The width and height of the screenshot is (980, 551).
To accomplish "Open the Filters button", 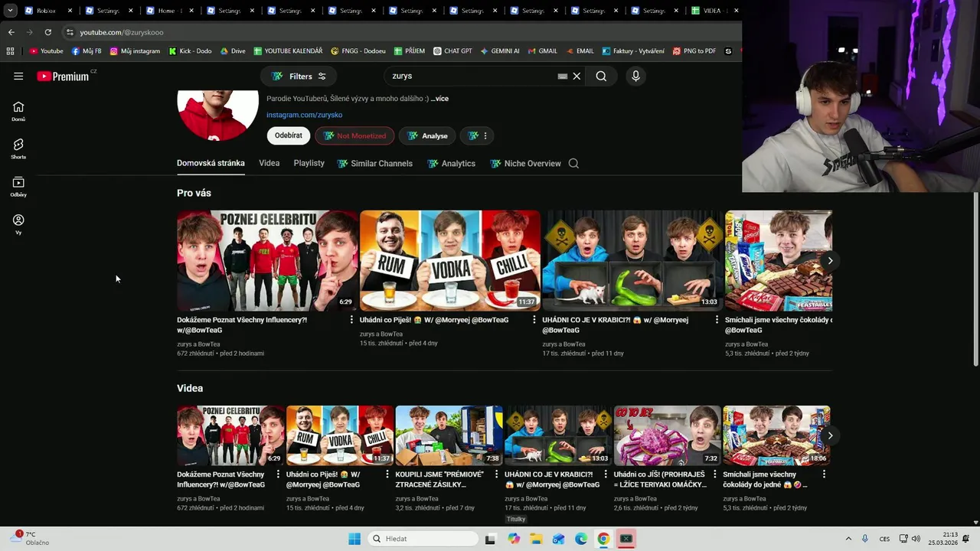I will [299, 76].
